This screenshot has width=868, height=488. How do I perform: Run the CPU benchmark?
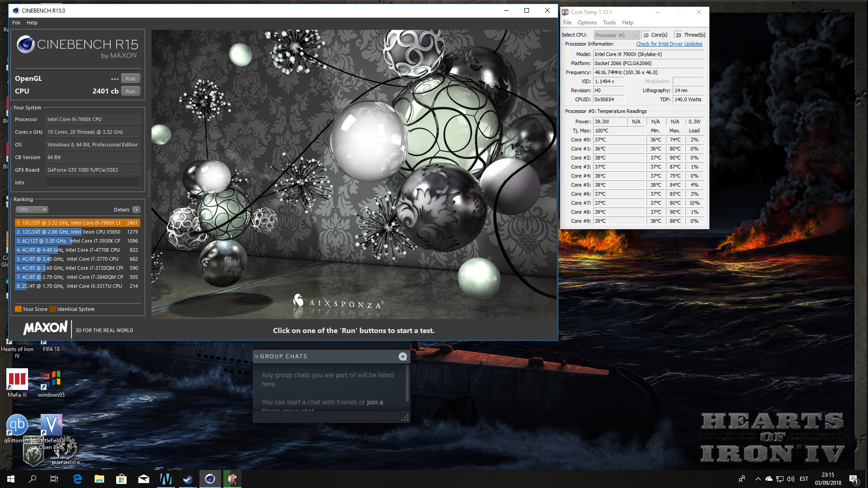(131, 91)
